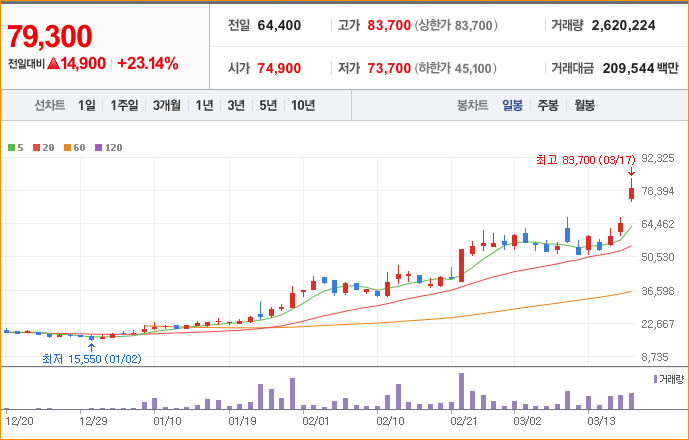The image size is (689, 440).
Task: Switch to 일봉 daily candle chart
Action: tap(512, 105)
